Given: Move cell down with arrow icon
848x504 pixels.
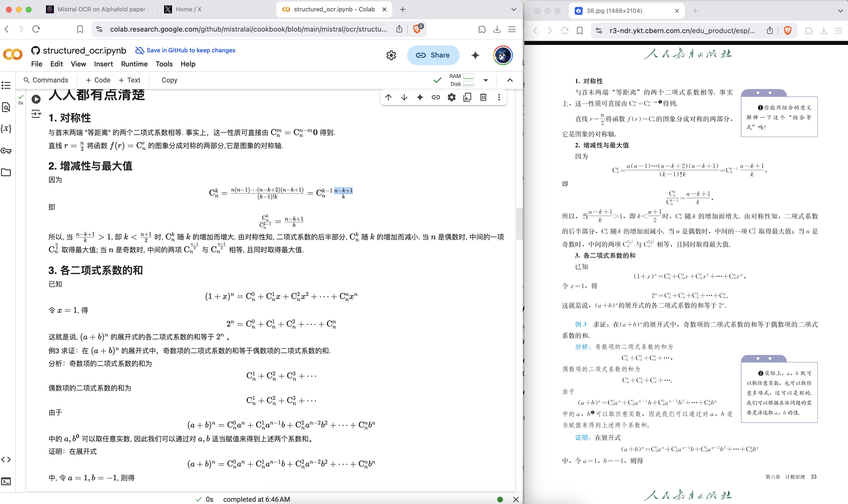Looking at the screenshot, I should point(404,97).
